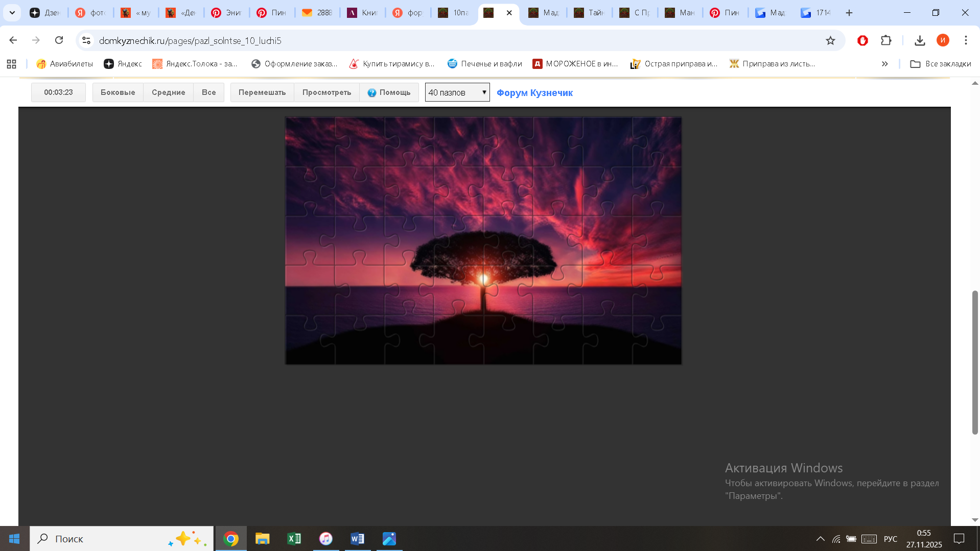Image resolution: width=980 pixels, height=551 pixels.
Task: Open the Extensions puzzle-piece menu
Action: (x=886, y=40)
